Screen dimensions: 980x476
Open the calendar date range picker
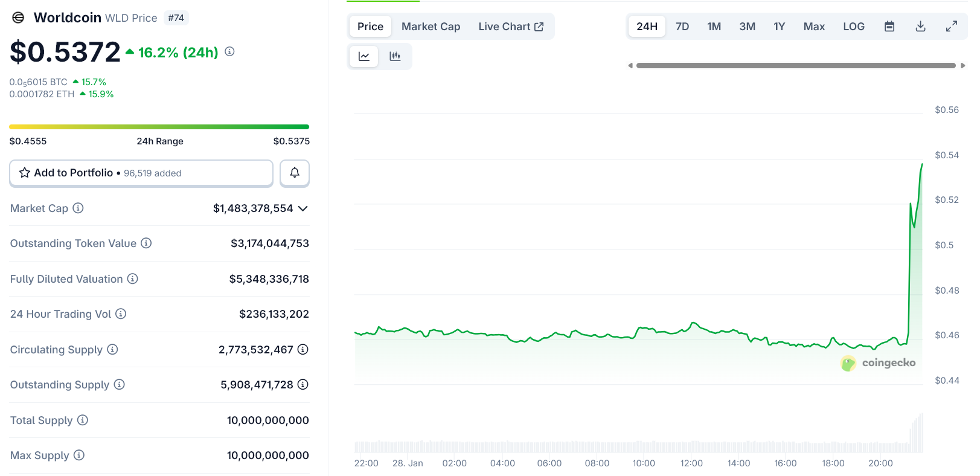tap(889, 27)
